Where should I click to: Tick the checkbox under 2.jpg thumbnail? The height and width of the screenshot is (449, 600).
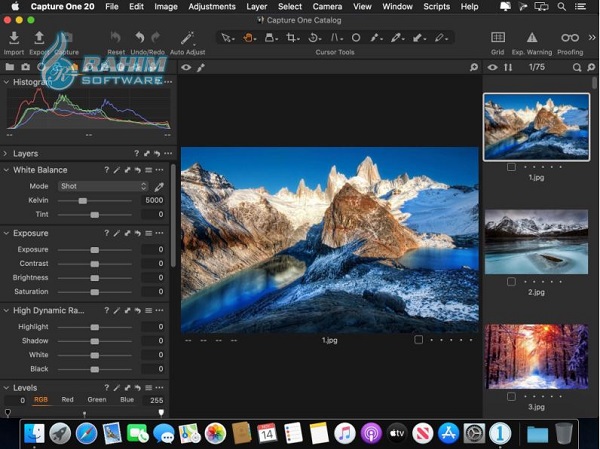pos(511,282)
